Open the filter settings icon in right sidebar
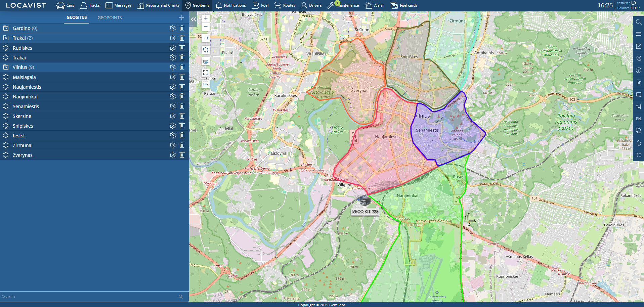 [638, 106]
